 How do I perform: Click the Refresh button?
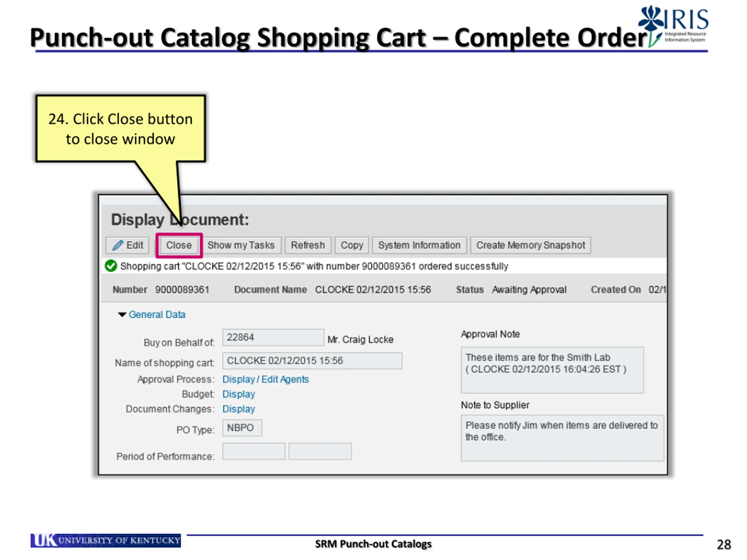[308, 245]
